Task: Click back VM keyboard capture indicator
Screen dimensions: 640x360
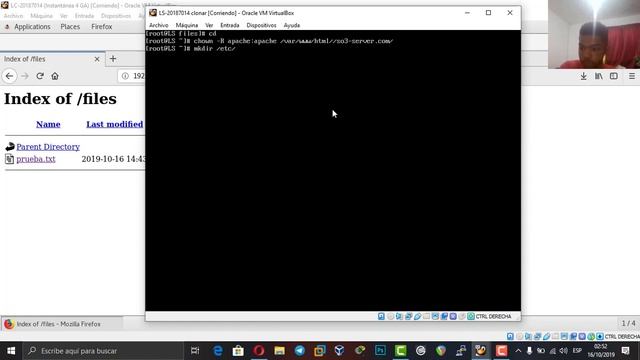Action: tap(600, 336)
